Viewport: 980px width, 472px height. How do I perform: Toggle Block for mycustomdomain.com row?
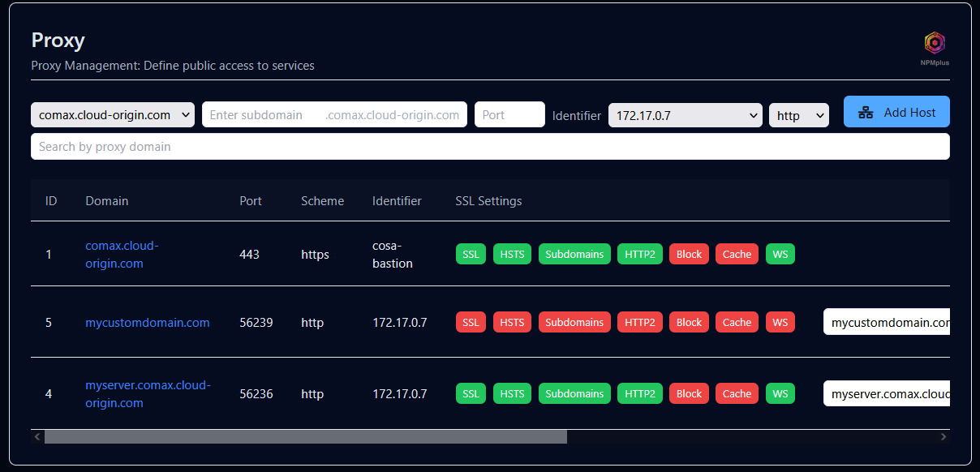pyautogui.click(x=689, y=322)
